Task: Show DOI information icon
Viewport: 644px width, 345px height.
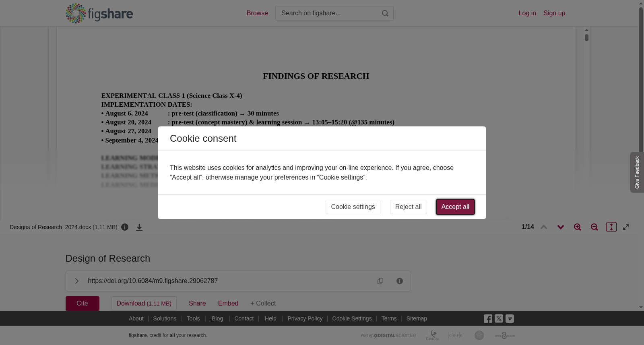Action: (x=400, y=281)
